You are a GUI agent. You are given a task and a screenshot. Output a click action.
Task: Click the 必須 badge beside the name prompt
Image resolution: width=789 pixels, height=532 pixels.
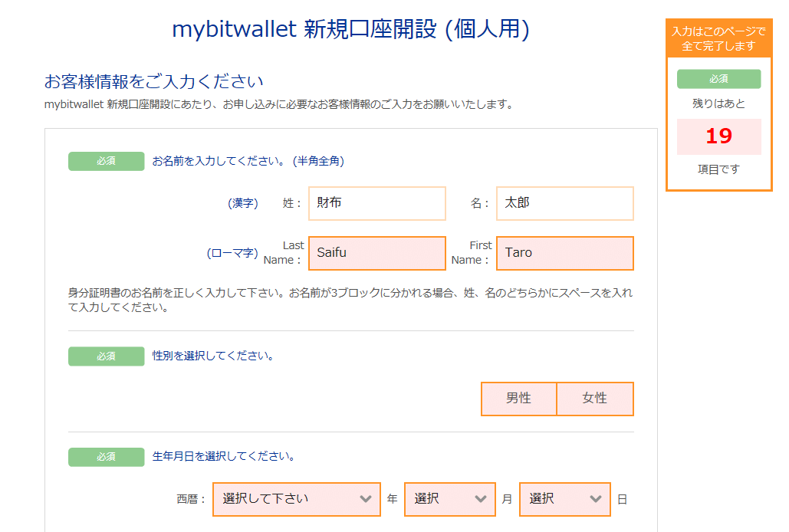(106, 161)
